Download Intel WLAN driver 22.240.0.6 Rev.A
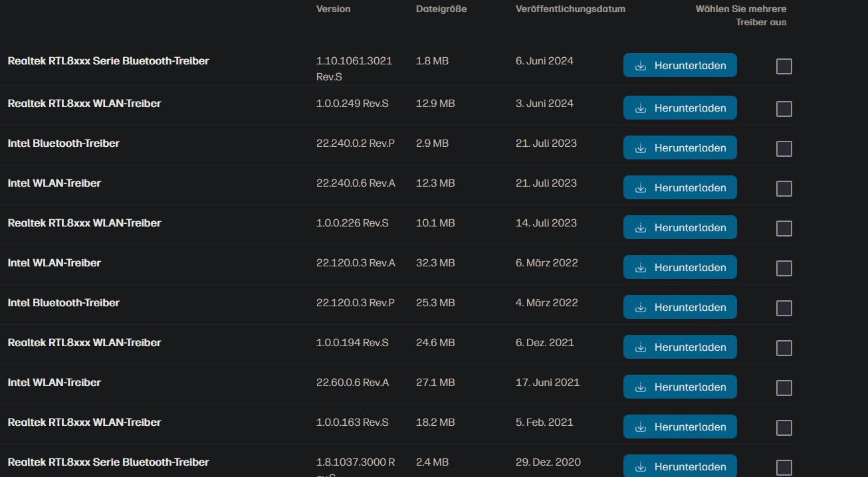Image resolution: width=868 pixels, height=477 pixels. (680, 187)
